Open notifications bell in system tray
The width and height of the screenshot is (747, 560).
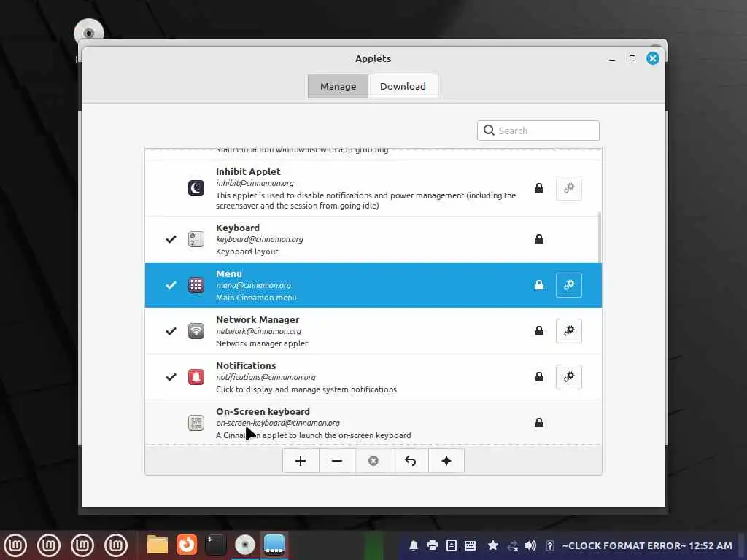click(x=414, y=545)
